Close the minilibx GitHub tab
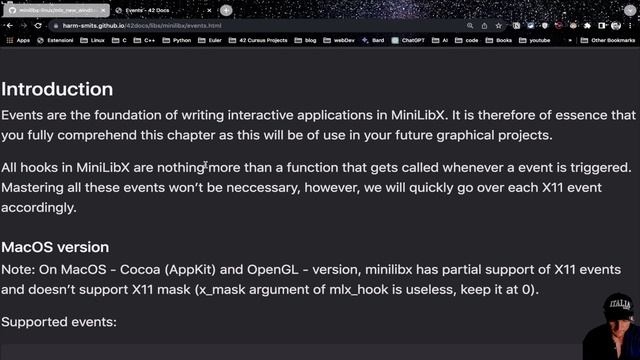The width and height of the screenshot is (640, 360). pyautogui.click(x=103, y=10)
